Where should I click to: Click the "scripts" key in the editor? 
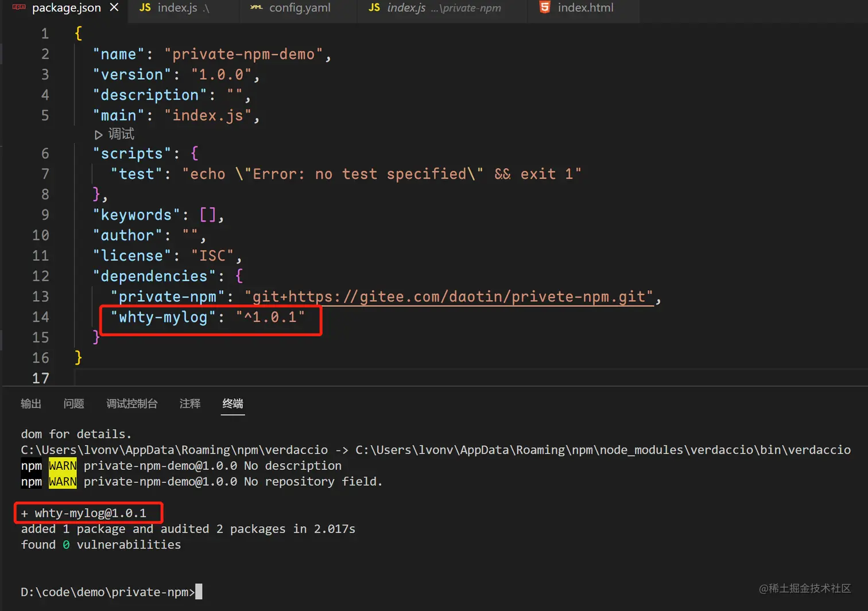[132, 154]
